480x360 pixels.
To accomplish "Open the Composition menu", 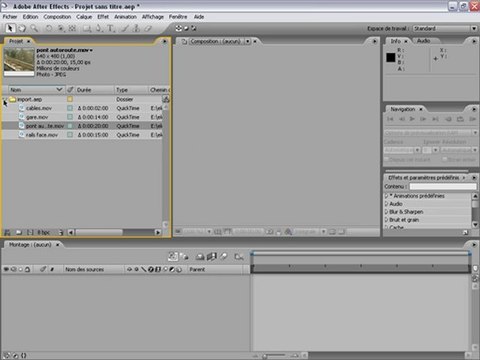I will [x=57, y=17].
